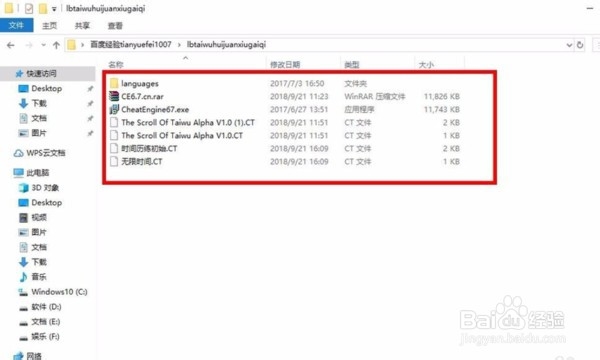Open 音乐 folder in sidebar

pos(39,277)
